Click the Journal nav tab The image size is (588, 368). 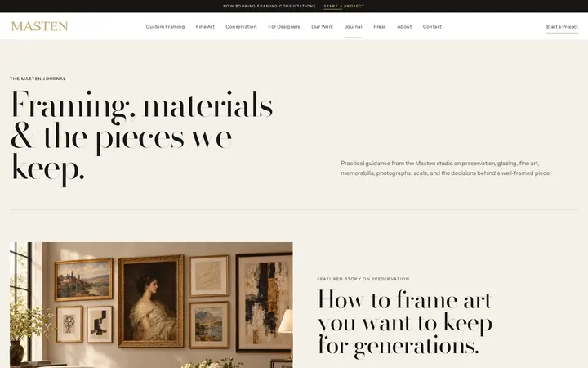pos(354,27)
